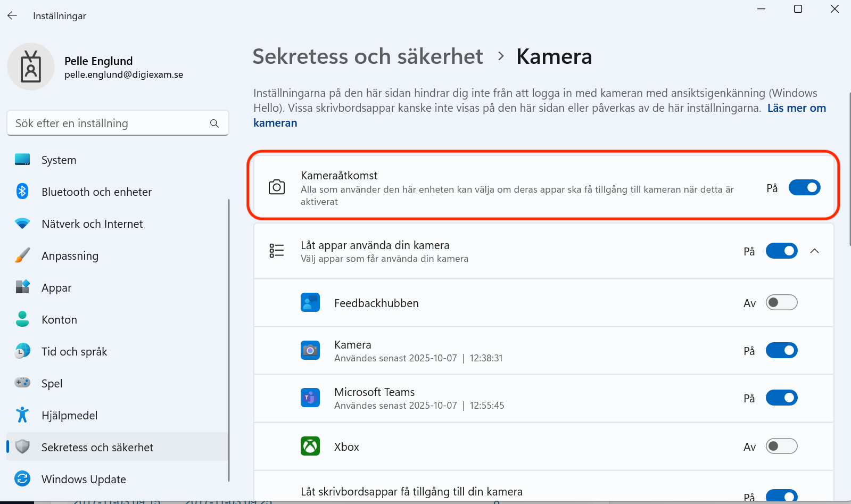Open Appar settings category
The image size is (851, 504).
pyautogui.click(x=118, y=287)
